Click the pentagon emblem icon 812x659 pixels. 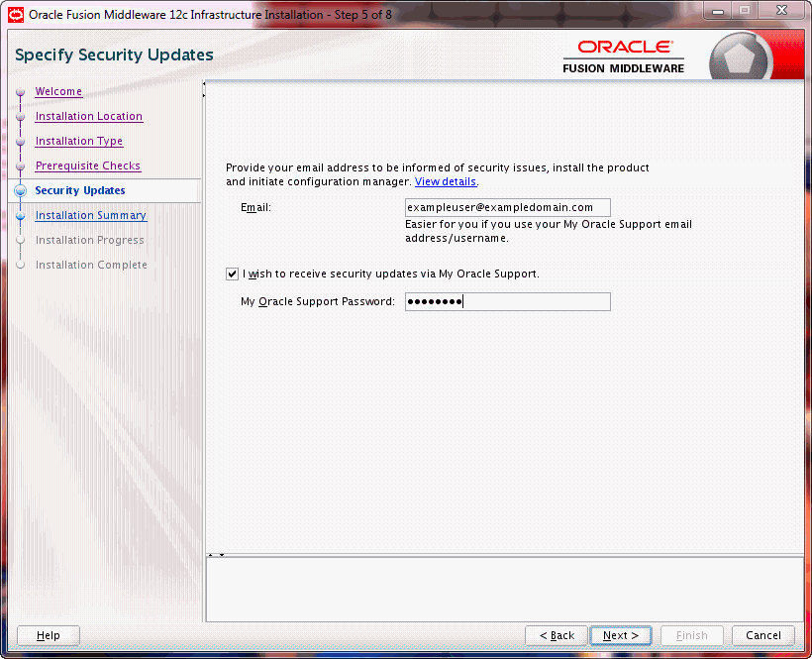click(x=740, y=58)
